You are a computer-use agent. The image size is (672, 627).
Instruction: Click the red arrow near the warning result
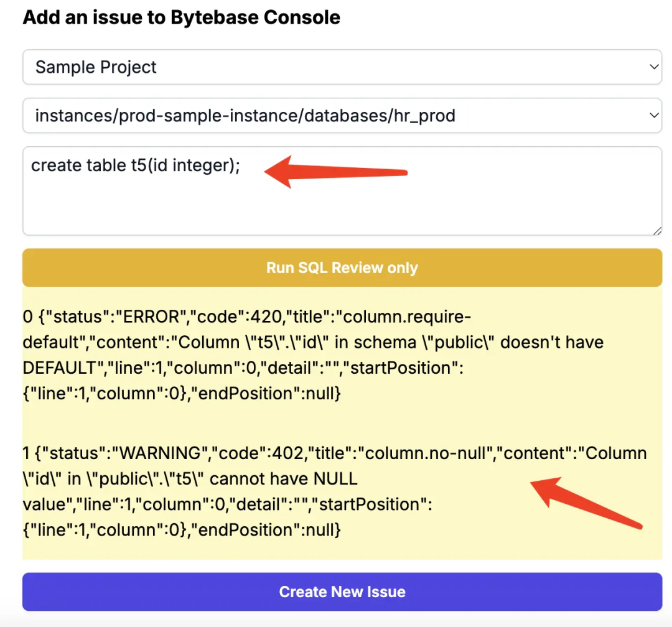[x=586, y=503]
